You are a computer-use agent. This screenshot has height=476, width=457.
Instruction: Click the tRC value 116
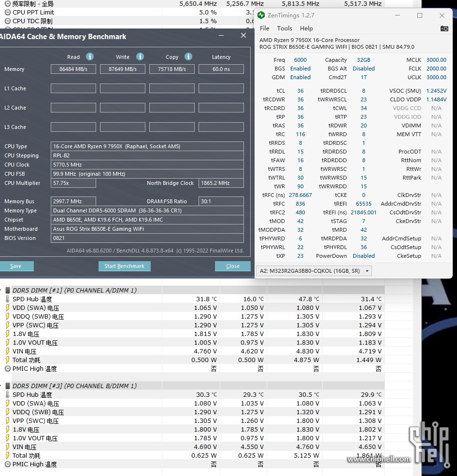click(x=300, y=134)
